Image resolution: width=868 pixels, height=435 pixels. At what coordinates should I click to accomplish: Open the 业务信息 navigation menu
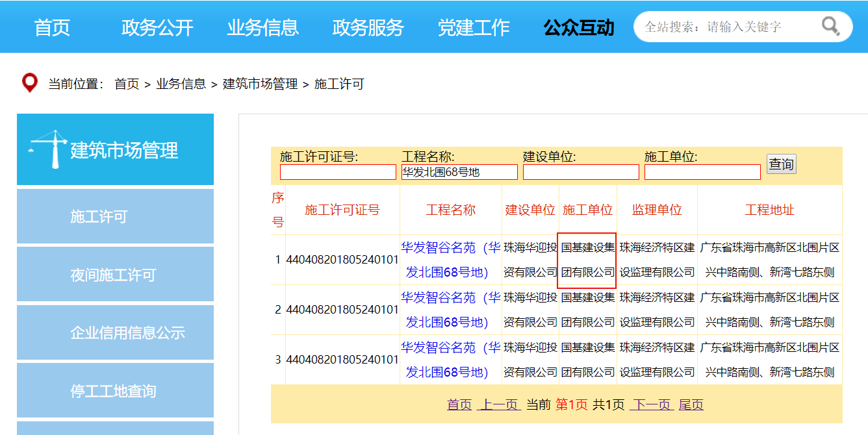click(x=262, y=27)
